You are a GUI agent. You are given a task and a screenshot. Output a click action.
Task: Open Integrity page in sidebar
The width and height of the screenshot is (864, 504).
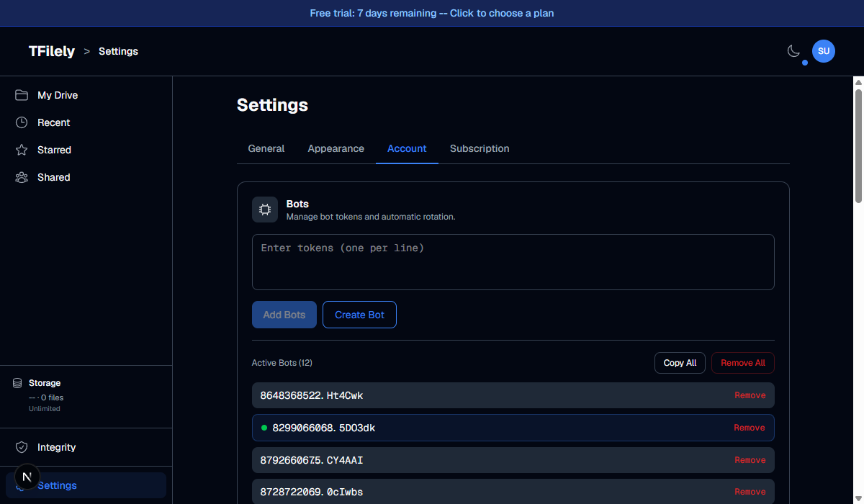coord(86,447)
